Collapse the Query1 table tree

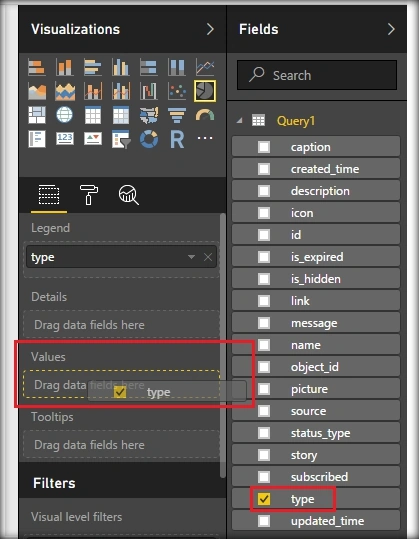tap(240, 121)
